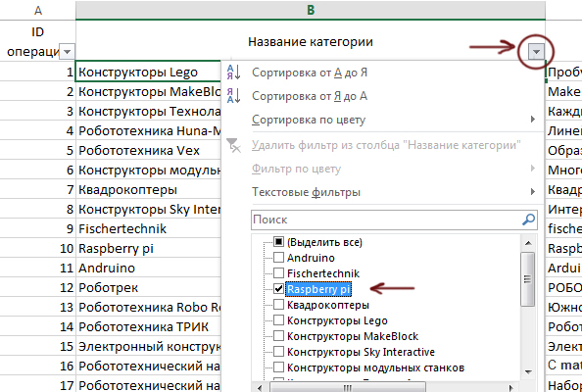Select cell Робототехника ТРИК
582x392 pixels.
click(148, 326)
